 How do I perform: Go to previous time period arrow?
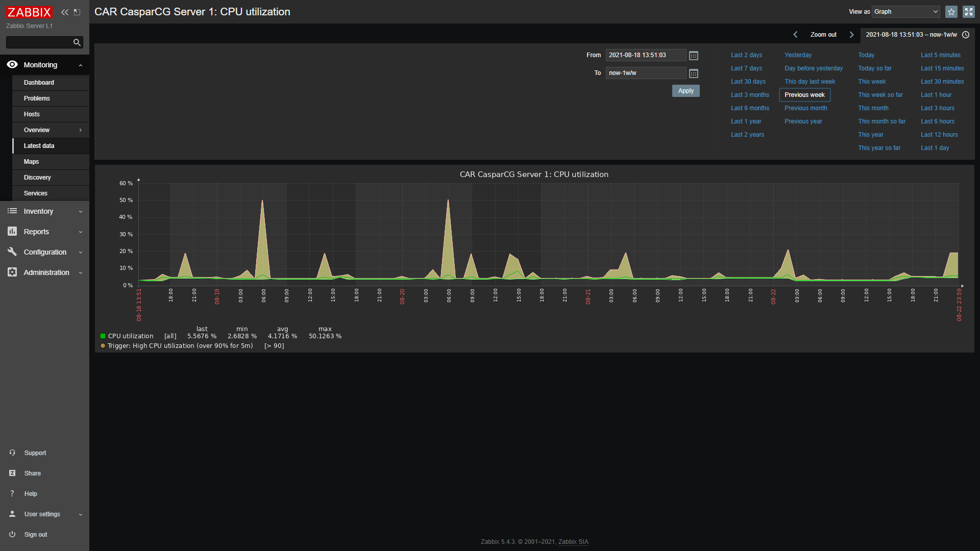tap(795, 35)
